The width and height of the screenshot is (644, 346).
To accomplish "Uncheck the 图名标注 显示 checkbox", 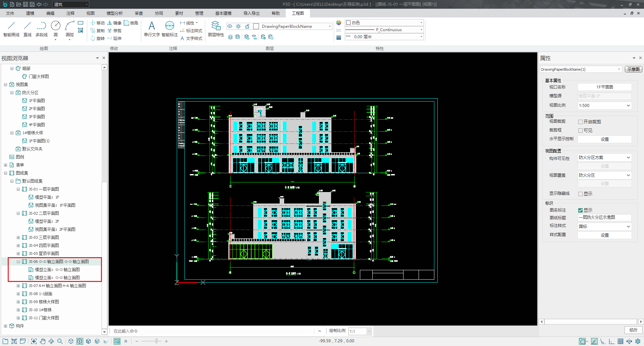I will (580, 211).
